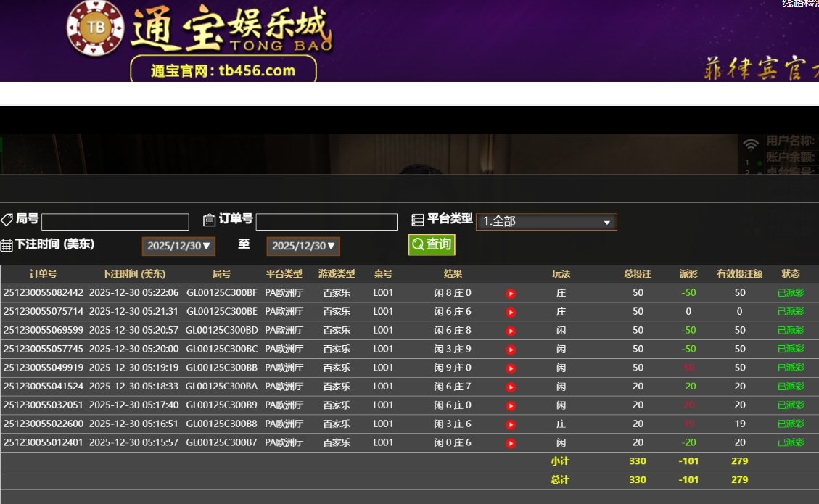Watch replay of round GL00125C300BC
The image size is (819, 504).
coord(511,350)
